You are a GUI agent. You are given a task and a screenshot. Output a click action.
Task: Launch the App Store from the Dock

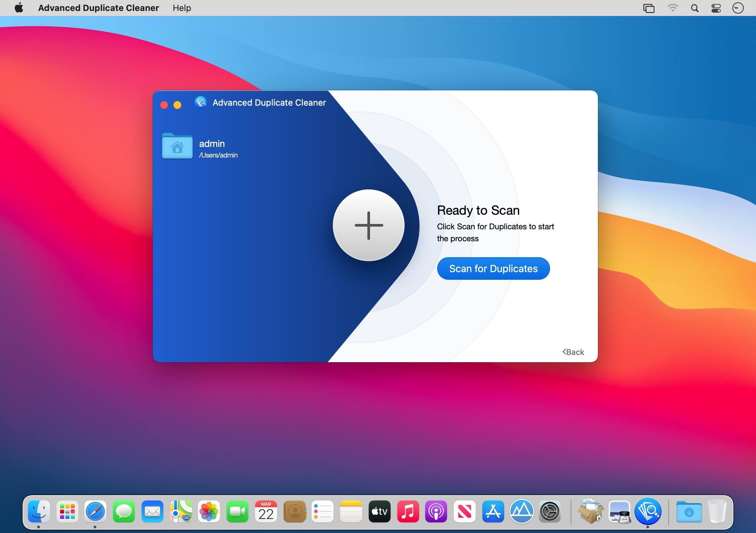493,511
